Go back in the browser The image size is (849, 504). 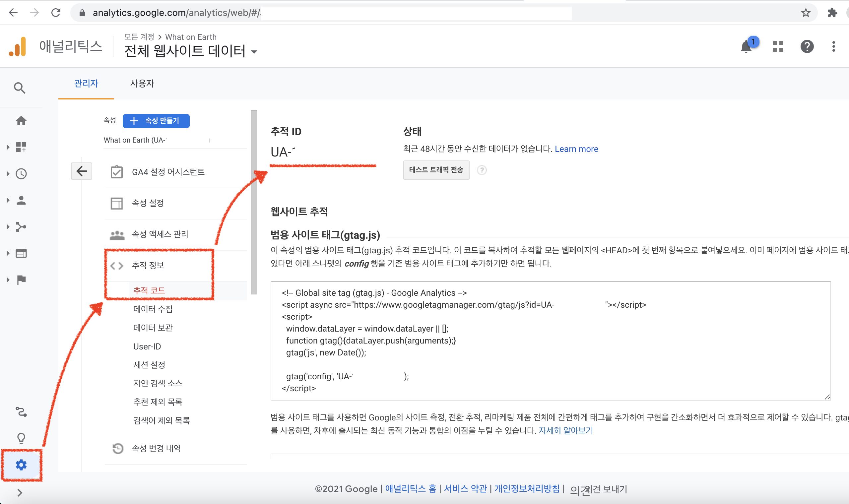[x=13, y=13]
